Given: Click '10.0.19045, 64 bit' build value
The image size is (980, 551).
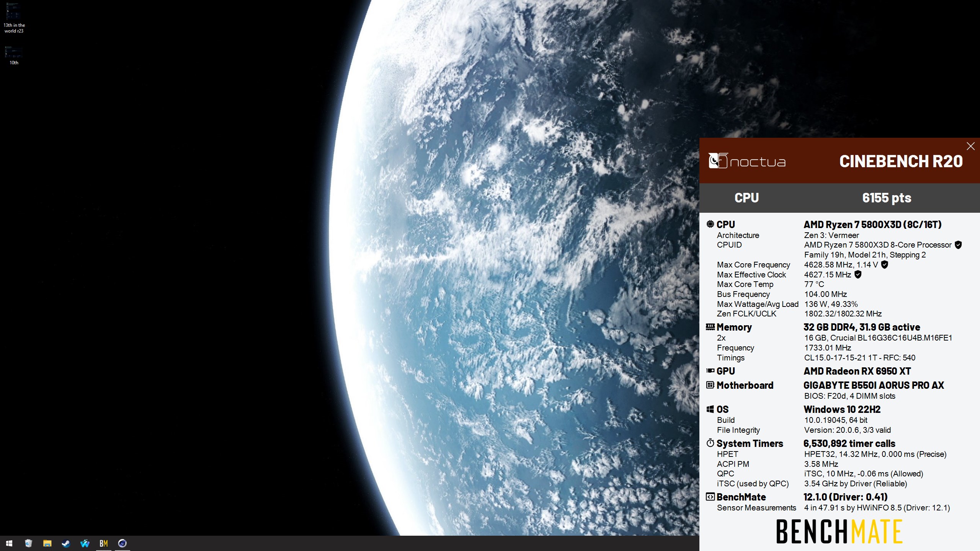Looking at the screenshot, I should 836,420.
